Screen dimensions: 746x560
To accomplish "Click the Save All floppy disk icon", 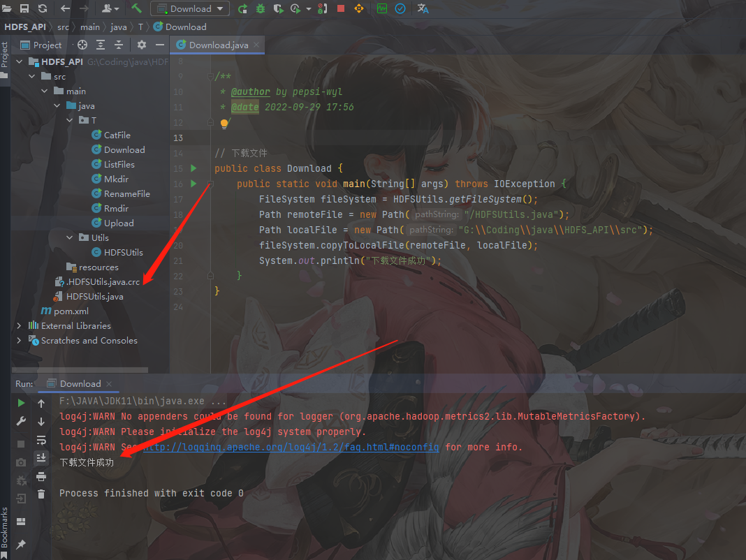I will pyautogui.click(x=24, y=8).
